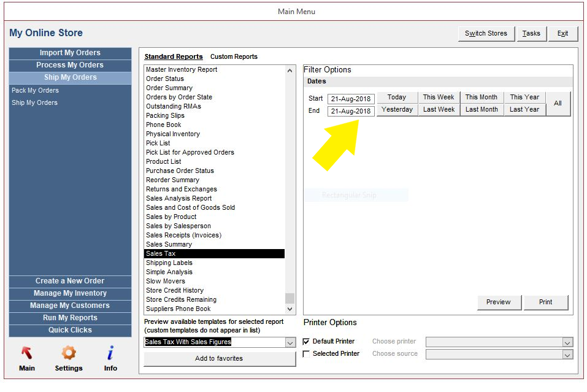Click the Start date field
This screenshot has width=587, height=392.
coord(351,99)
